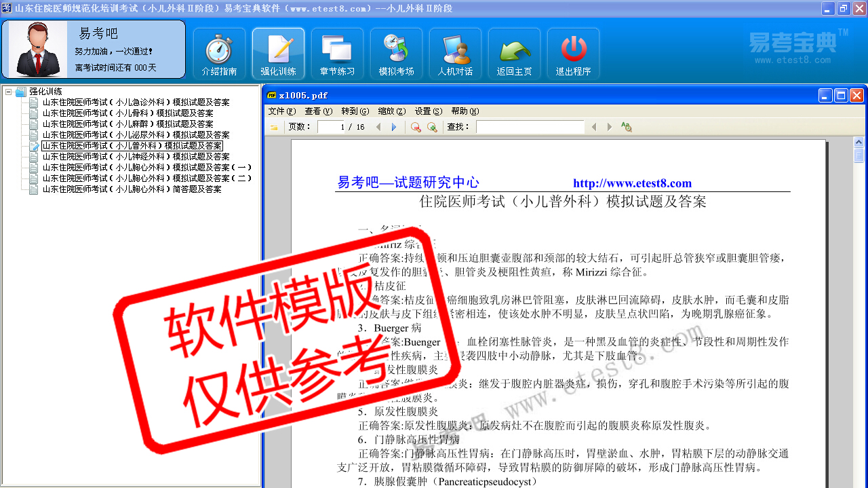Click the zoom out magnifier icon
This screenshot has height=488, width=868.
tap(416, 127)
